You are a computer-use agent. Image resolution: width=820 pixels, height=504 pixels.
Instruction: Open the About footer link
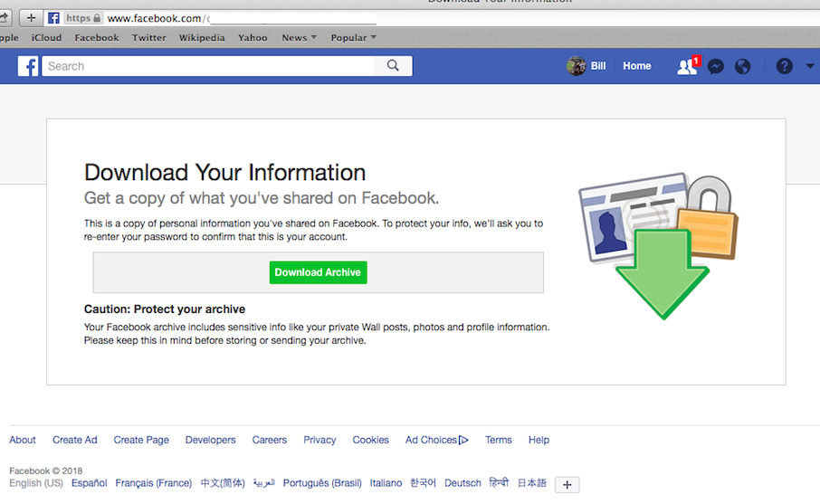(23, 441)
